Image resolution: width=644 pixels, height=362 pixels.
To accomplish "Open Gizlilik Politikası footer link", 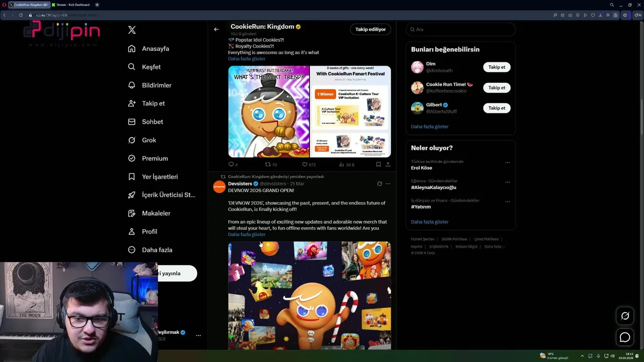I will tap(454, 239).
